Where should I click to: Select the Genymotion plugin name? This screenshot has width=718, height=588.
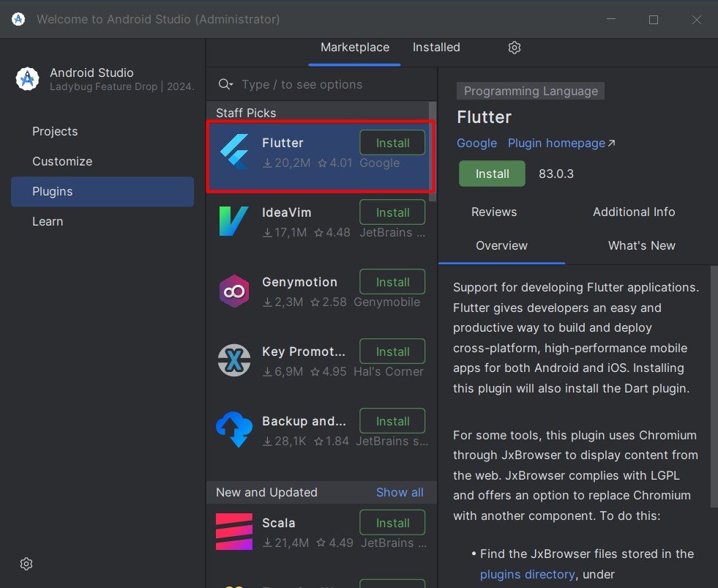tap(299, 282)
